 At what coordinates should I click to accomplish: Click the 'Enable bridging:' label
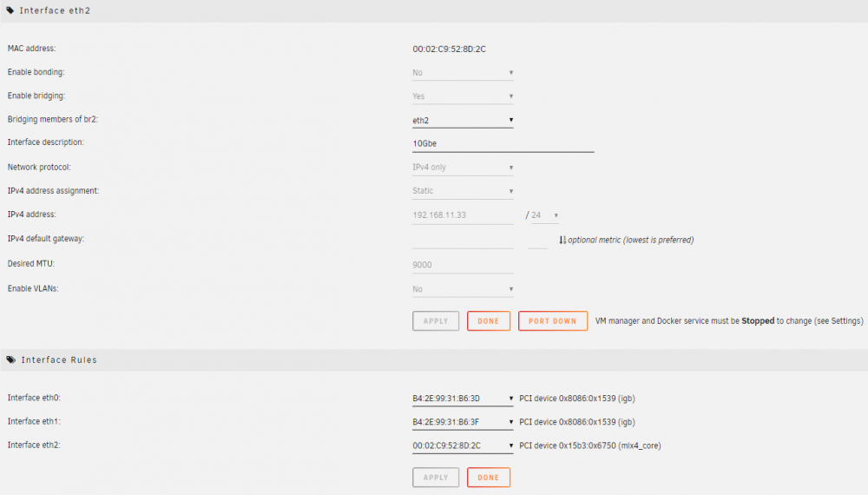(36, 96)
